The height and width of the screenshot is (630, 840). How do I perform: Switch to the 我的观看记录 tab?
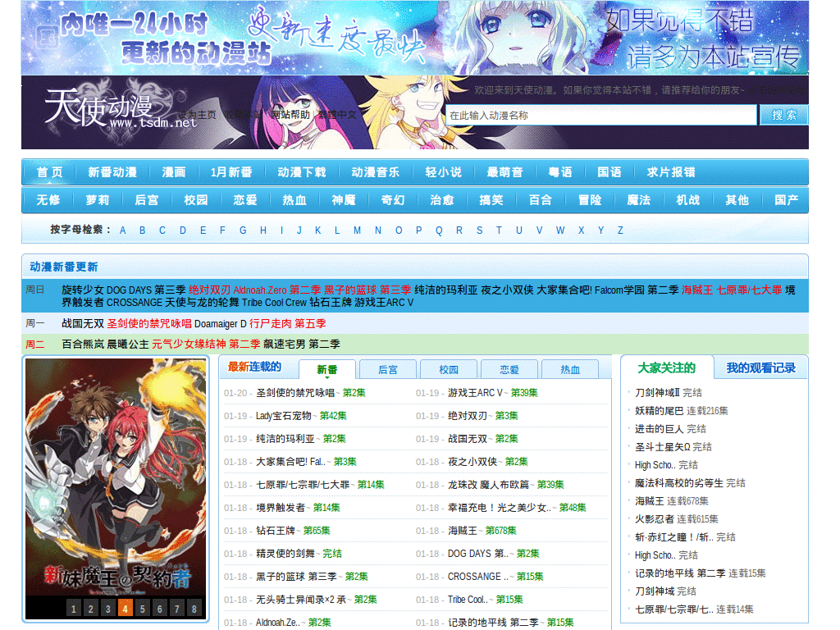(x=760, y=368)
